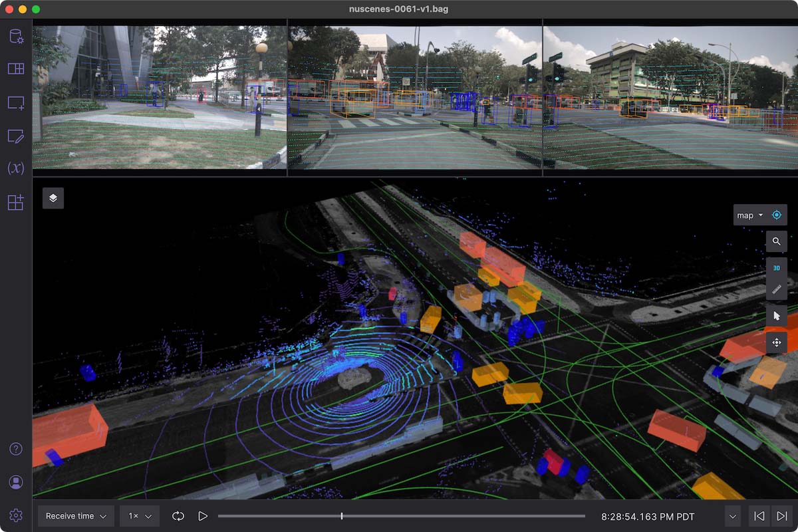Toggle follow-frame tracking beside map
This screenshot has height=532, width=798.
[x=776, y=215]
